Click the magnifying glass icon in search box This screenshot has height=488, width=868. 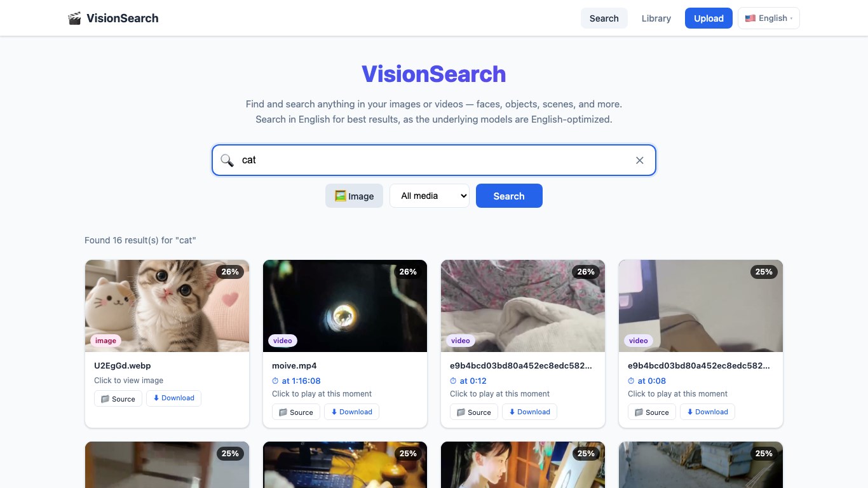(227, 160)
